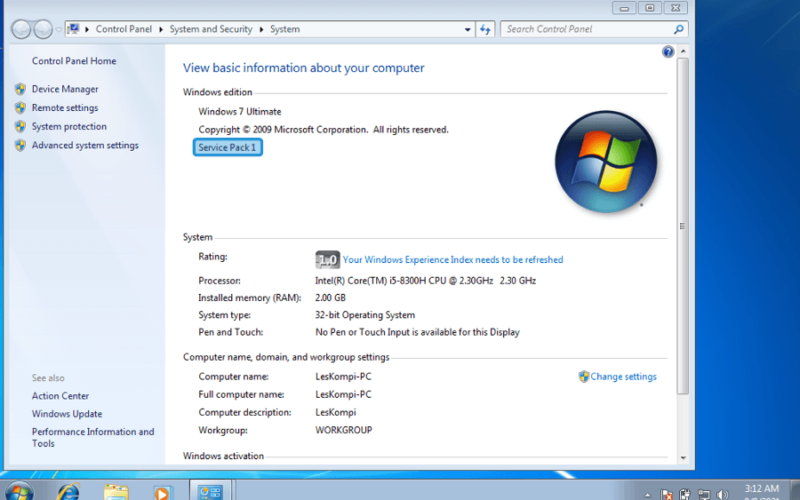Open the help question mark icon
This screenshot has width=800, height=500.
[x=668, y=52]
